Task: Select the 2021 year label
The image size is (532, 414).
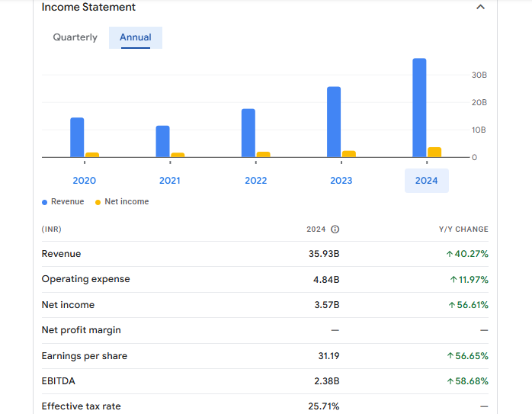Action: click(x=170, y=181)
